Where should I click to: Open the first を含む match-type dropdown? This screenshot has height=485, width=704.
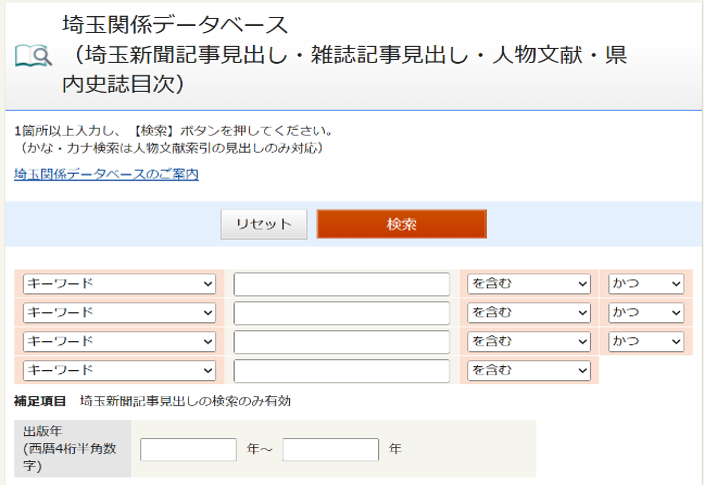(529, 284)
